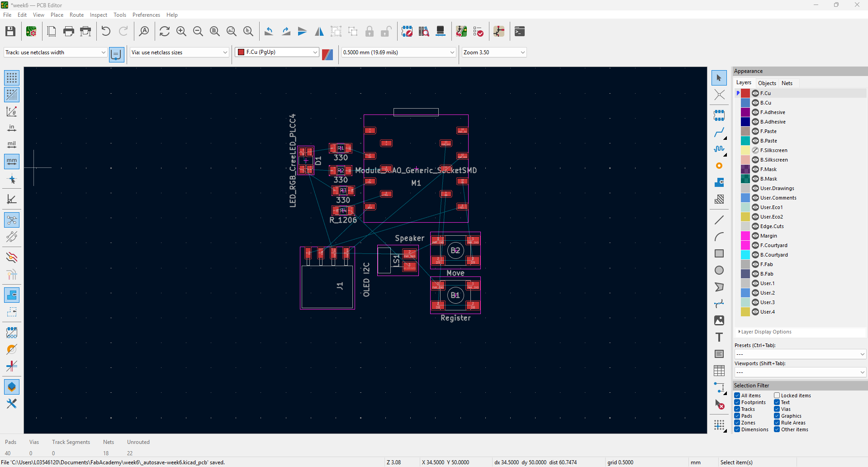Open the Presets combo box
Image resolution: width=868 pixels, height=467 pixels.
799,354
